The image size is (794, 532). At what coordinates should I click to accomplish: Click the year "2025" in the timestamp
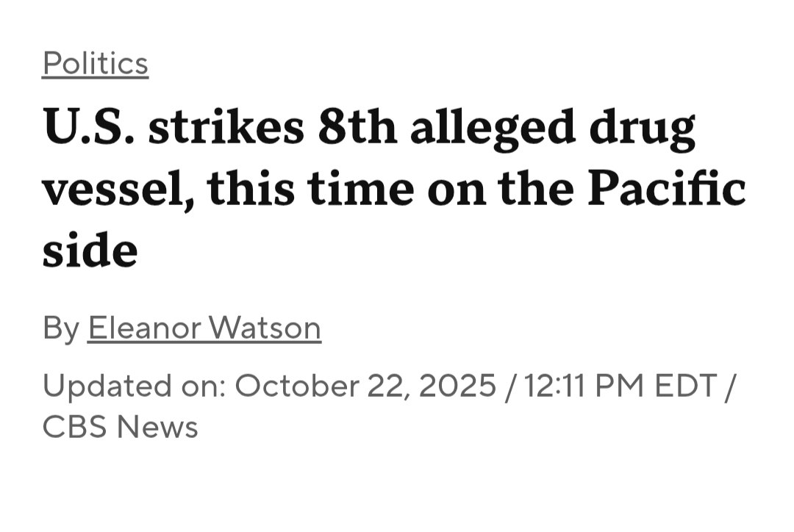457,386
